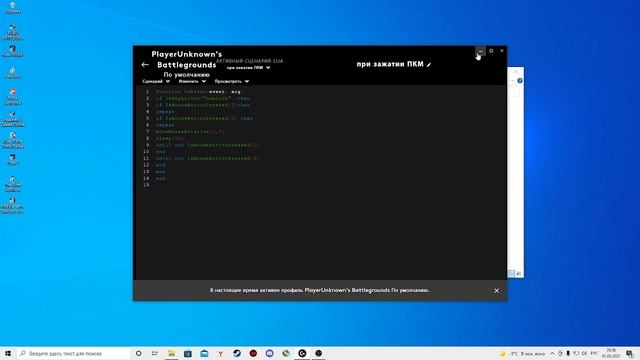Open Task View on the taskbar
Screen dimensions: 640x360
point(155,353)
